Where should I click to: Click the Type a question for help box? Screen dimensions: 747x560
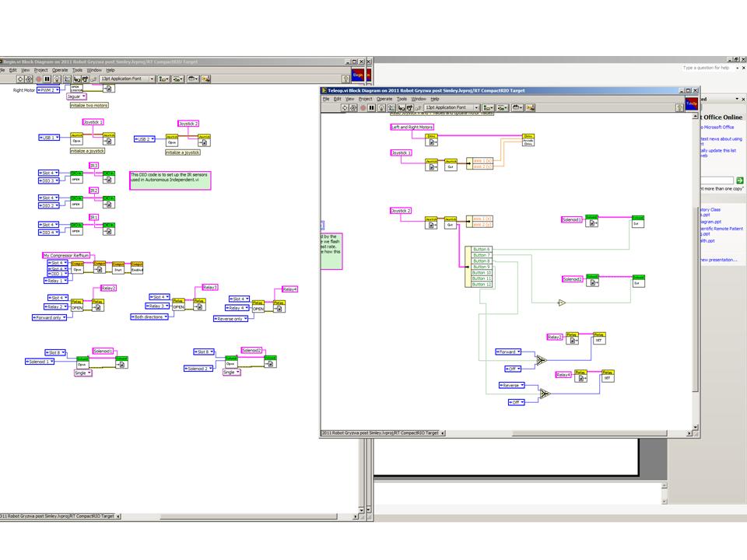coord(706,68)
